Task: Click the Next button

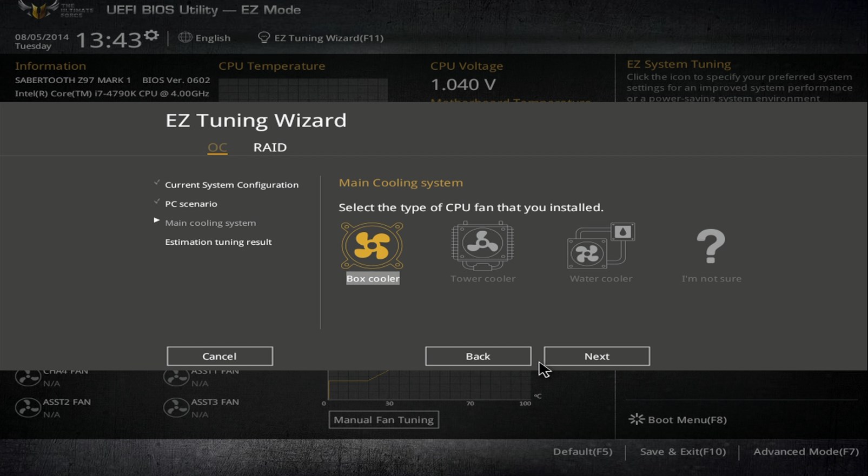Action: (597, 356)
